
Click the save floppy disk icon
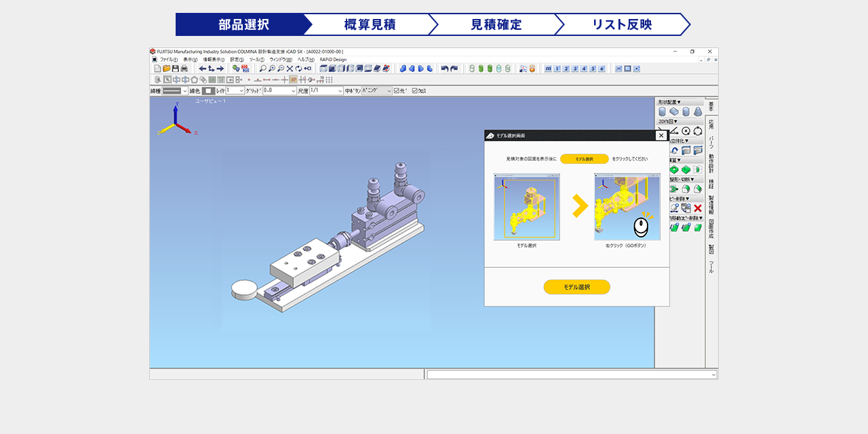point(175,68)
